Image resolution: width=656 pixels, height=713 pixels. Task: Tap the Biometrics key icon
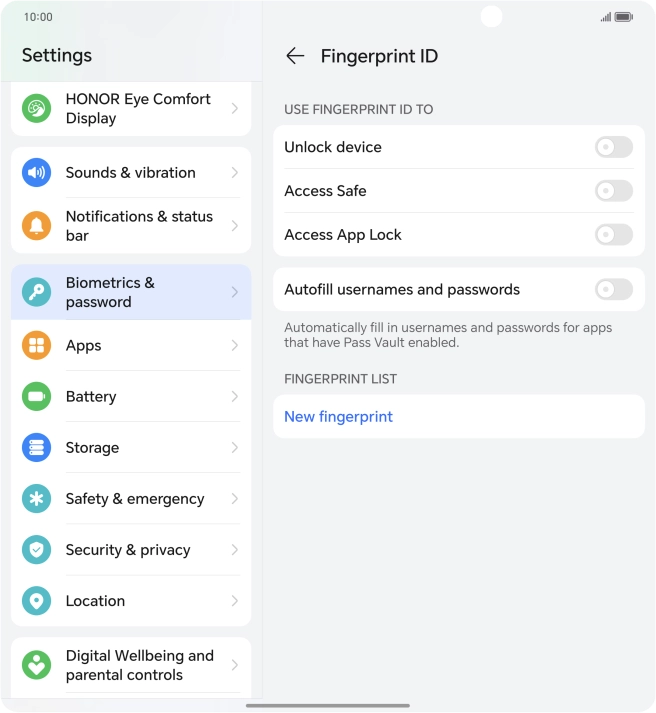(36, 292)
